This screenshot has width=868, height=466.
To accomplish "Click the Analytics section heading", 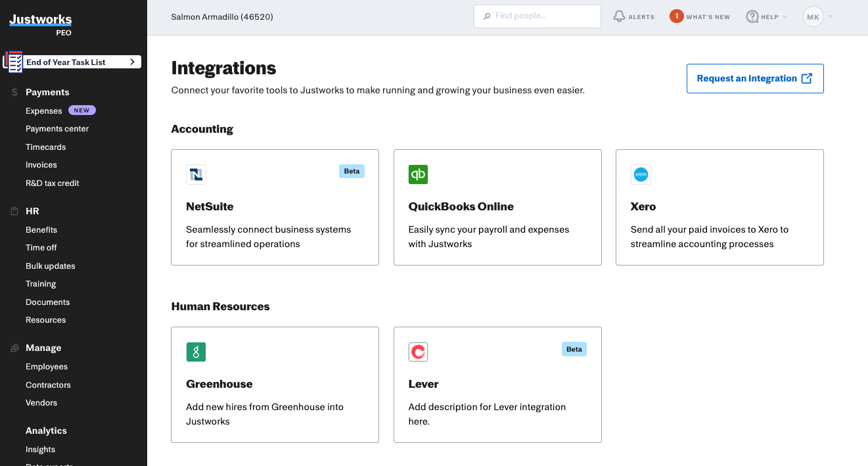I will (46, 431).
